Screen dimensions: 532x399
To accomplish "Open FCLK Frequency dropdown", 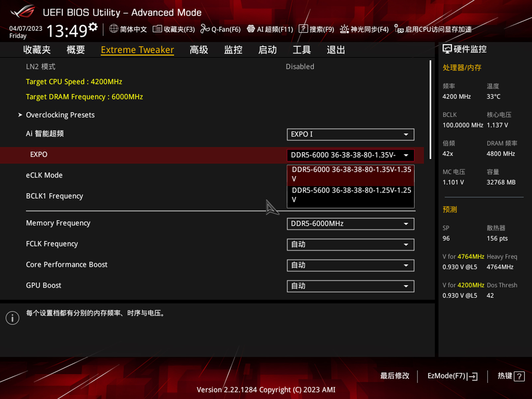I will 350,245.
